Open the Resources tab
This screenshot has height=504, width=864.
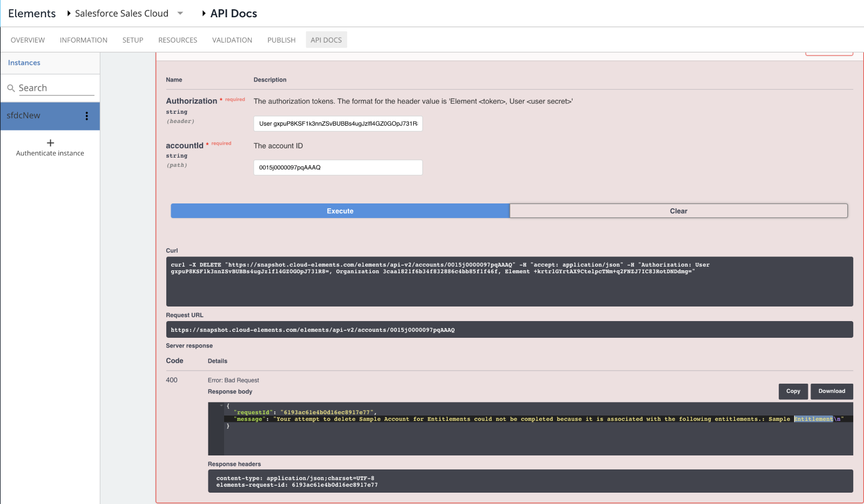[x=178, y=40]
